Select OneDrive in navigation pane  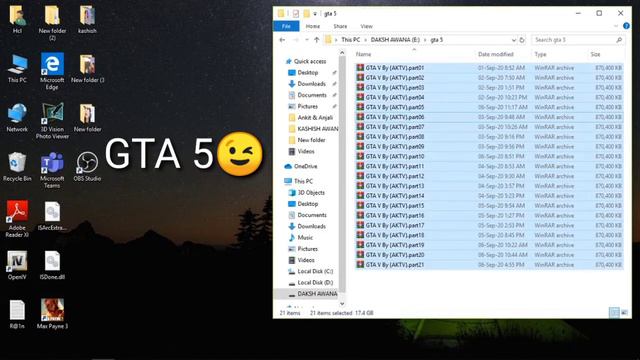point(305,166)
